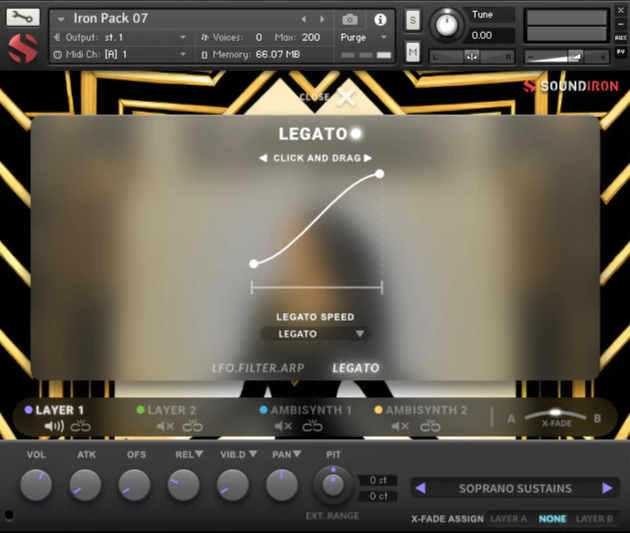
Task: Open the wrench instrument edit icon
Action: click(23, 17)
